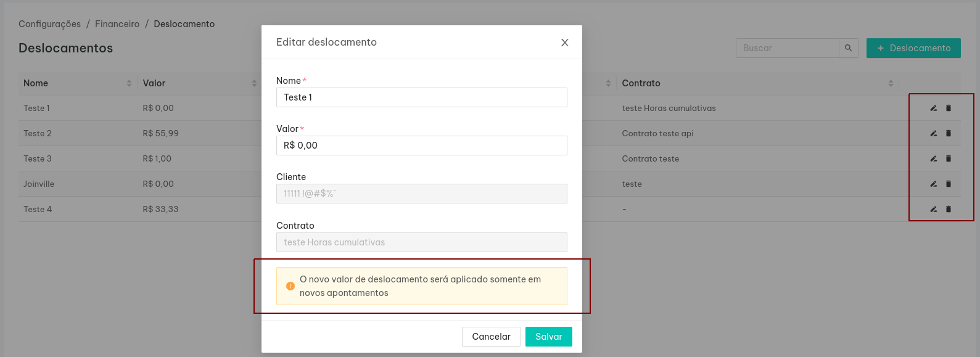Close the Editar deslocamento dialog

[564, 43]
